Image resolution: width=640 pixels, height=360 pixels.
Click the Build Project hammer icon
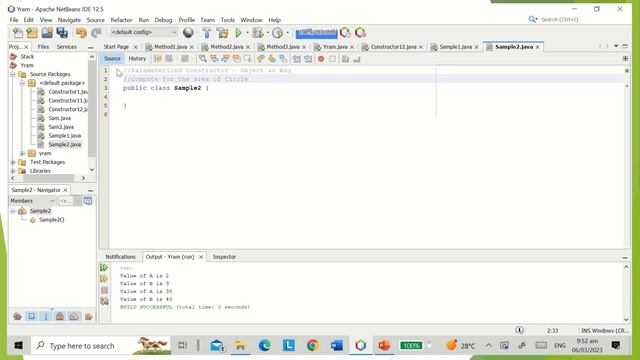pos(207,33)
